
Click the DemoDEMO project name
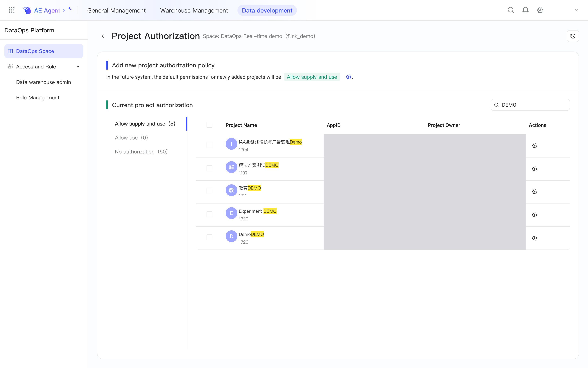pos(251,234)
